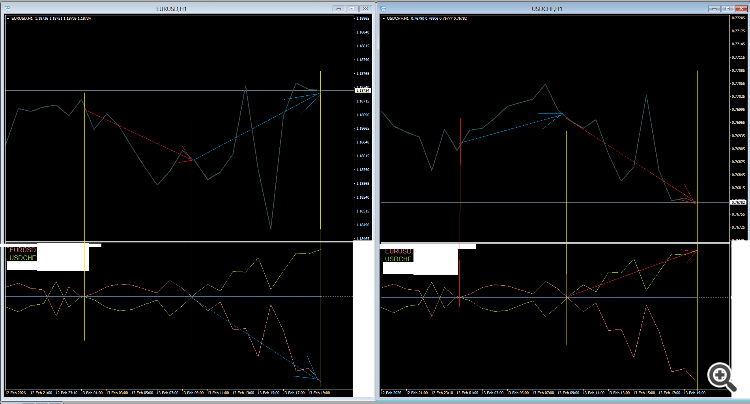The width and height of the screenshot is (750, 404).
Task: Close the USDCHF,H1 chart window
Action: tap(741, 9)
